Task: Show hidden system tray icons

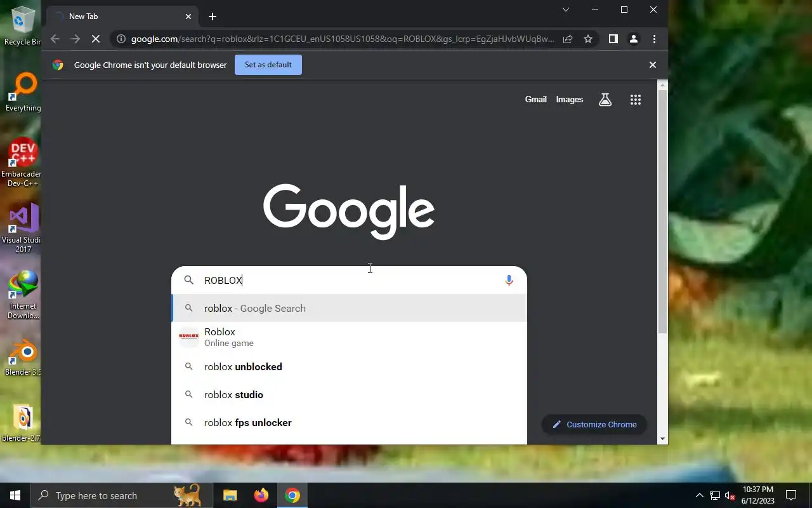Action: pos(700,495)
